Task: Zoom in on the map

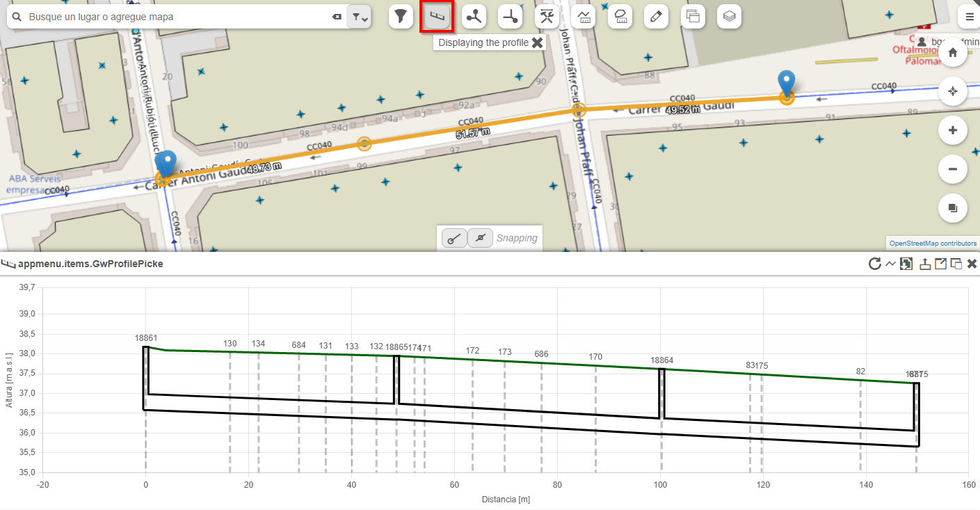Action: (x=953, y=130)
